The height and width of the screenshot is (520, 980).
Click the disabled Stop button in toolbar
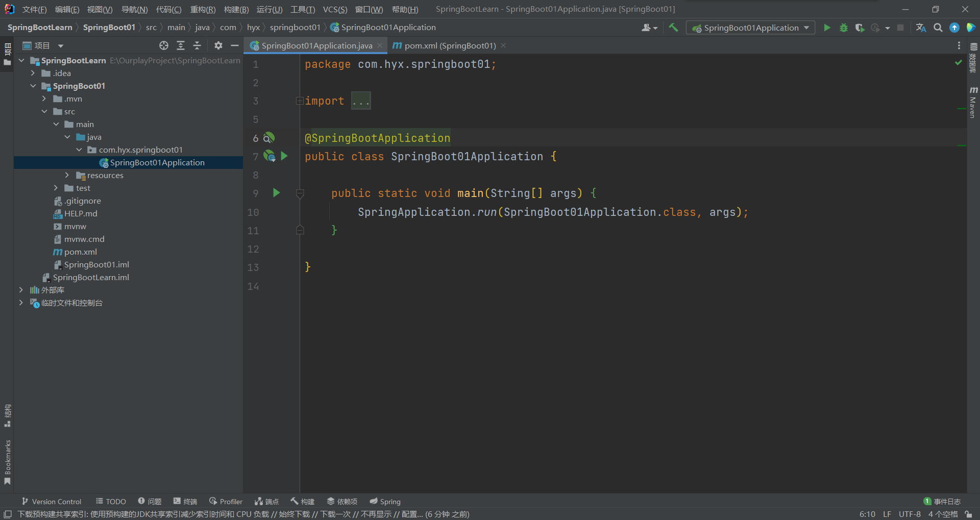(x=900, y=28)
